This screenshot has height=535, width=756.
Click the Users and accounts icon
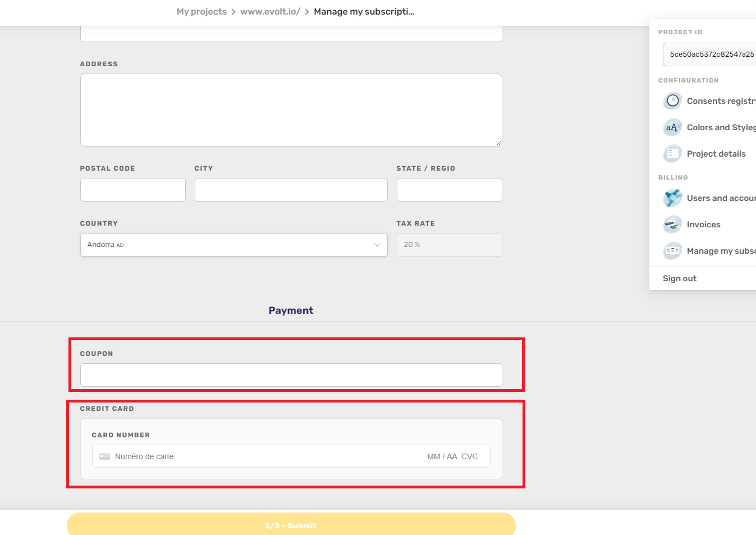672,198
